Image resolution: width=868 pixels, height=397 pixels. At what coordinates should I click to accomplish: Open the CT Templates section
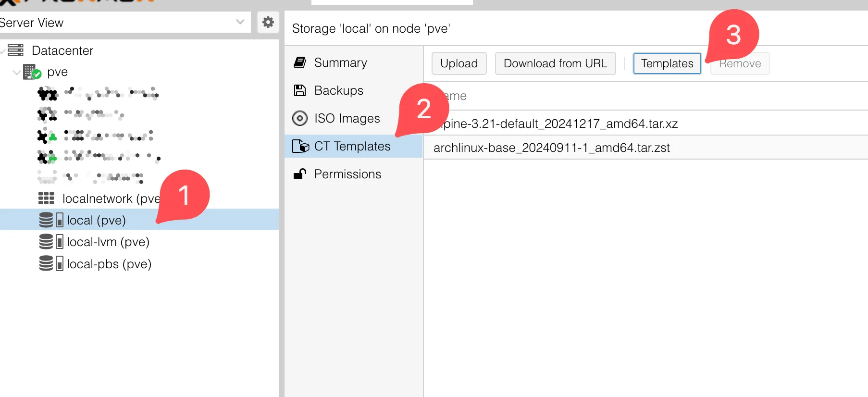pyautogui.click(x=353, y=146)
